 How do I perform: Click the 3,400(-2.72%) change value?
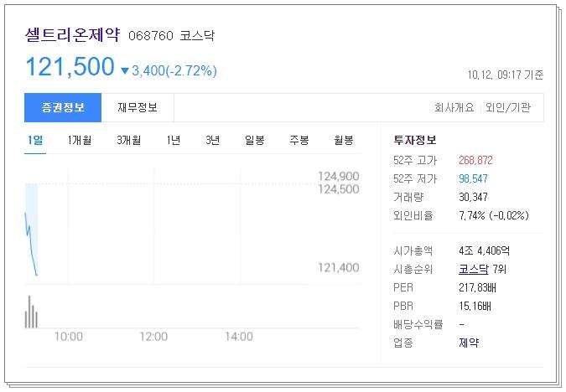pos(174,70)
